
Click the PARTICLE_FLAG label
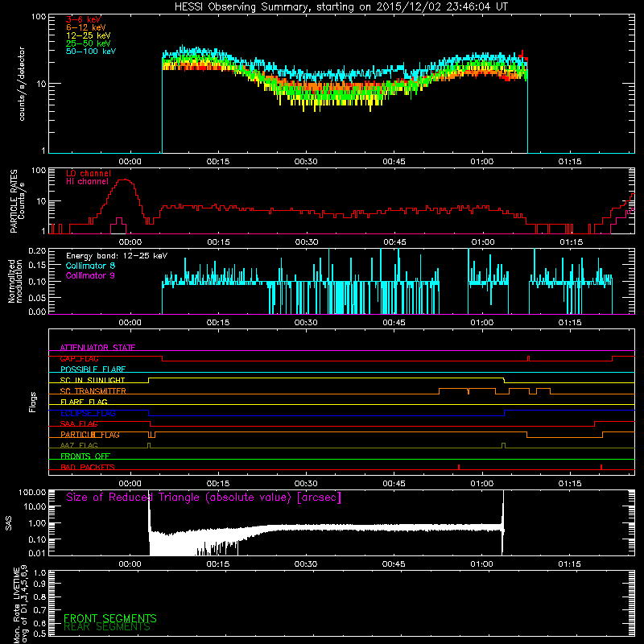90,435
